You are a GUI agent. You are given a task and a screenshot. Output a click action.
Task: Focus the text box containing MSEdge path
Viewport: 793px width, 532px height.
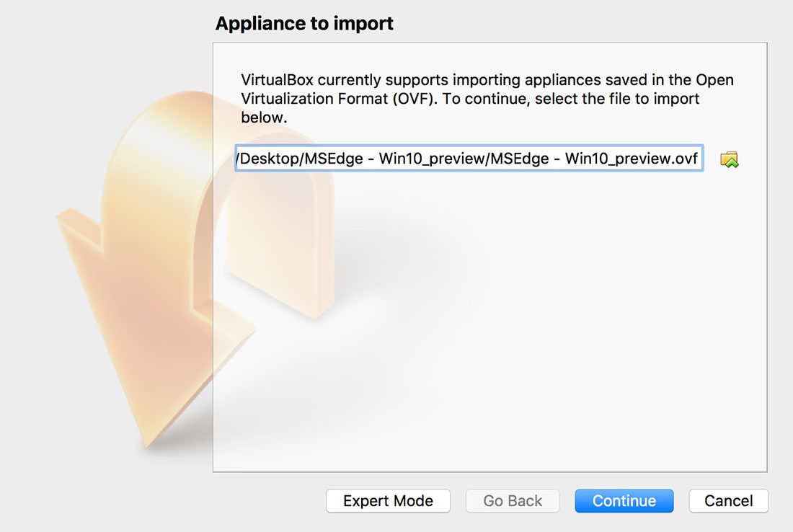469,159
